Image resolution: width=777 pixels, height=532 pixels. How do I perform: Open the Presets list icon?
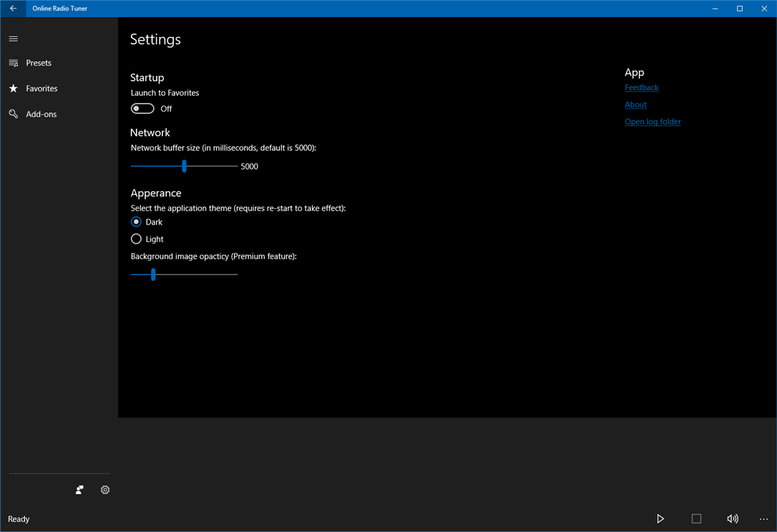(13, 63)
